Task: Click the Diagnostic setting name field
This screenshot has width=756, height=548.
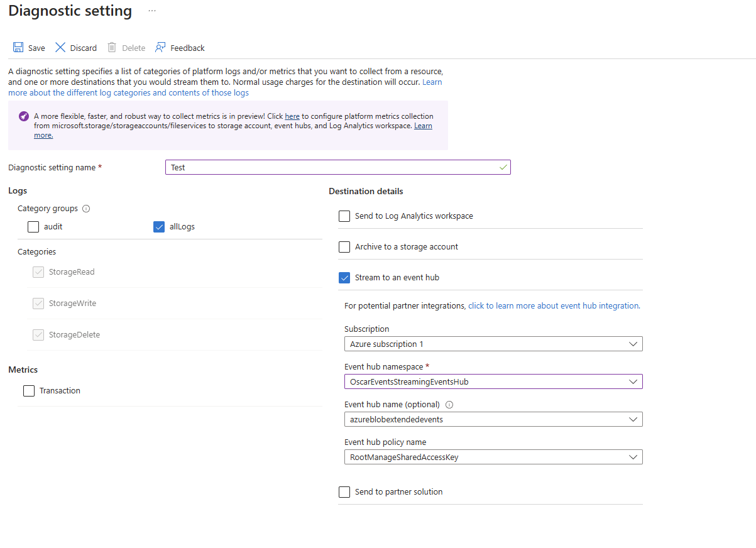Action: pyautogui.click(x=333, y=168)
